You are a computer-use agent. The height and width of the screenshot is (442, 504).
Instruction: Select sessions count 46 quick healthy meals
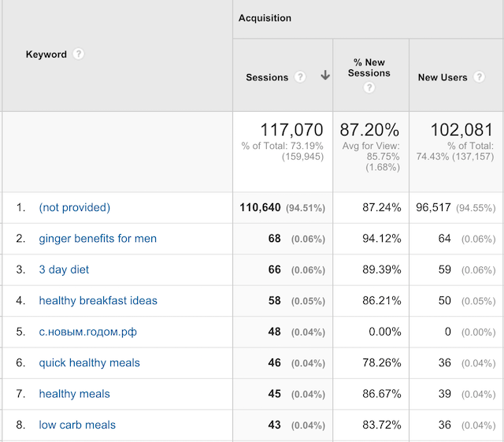coord(275,363)
